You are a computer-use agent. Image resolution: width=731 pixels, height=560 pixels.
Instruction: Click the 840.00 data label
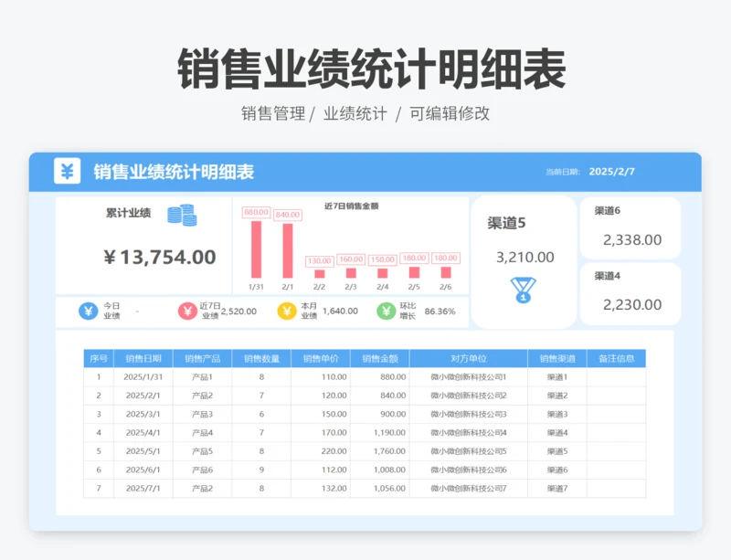[x=288, y=215]
